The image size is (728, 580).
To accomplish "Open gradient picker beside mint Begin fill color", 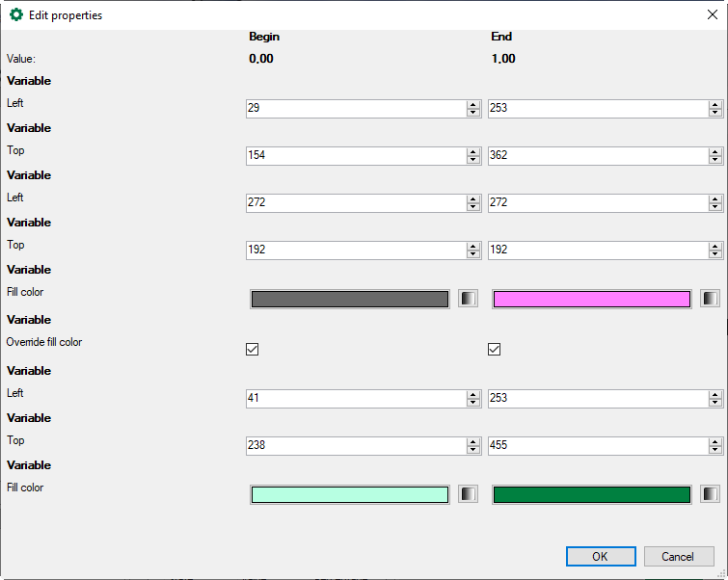I will [468, 494].
